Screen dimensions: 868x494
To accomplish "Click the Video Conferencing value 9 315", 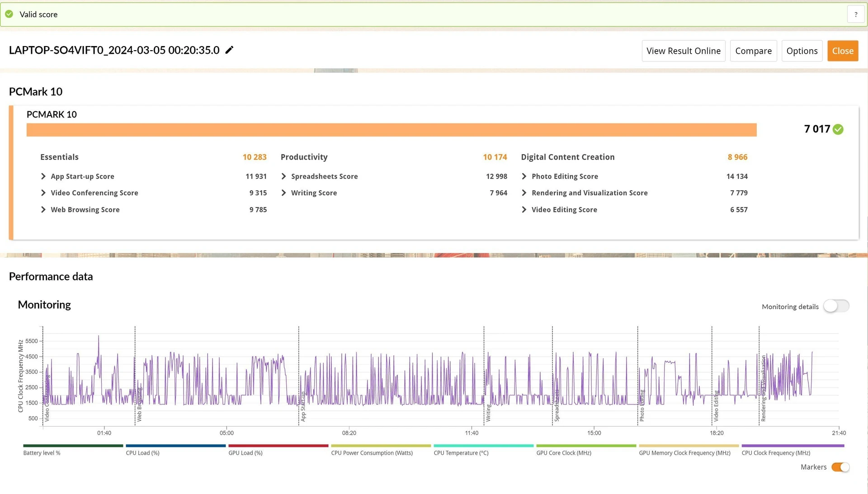I will 258,193.
